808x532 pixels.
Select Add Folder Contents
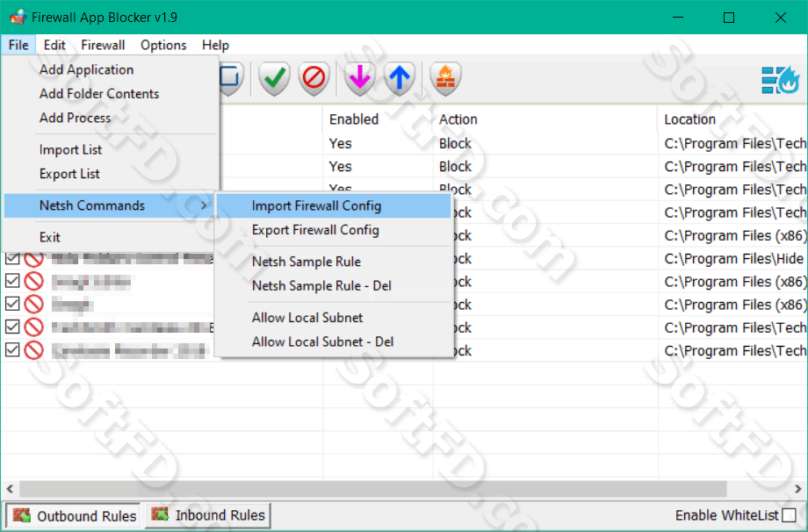[x=111, y=94]
